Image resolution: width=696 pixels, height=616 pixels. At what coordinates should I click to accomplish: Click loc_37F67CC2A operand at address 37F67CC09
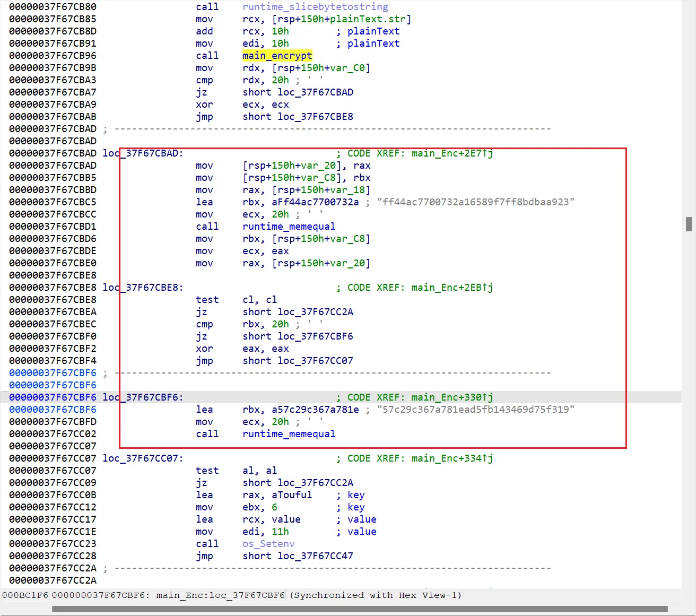pyautogui.click(x=315, y=483)
